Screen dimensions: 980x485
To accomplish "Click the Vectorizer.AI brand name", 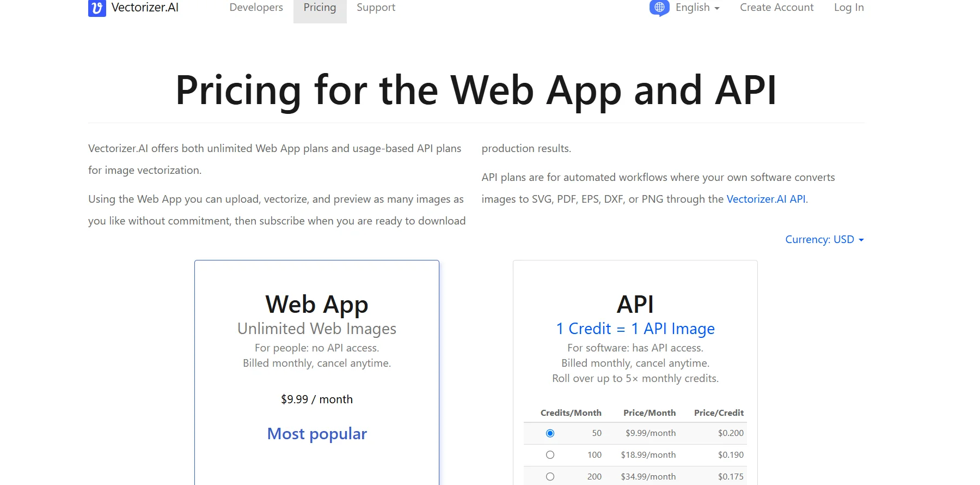I will point(145,8).
